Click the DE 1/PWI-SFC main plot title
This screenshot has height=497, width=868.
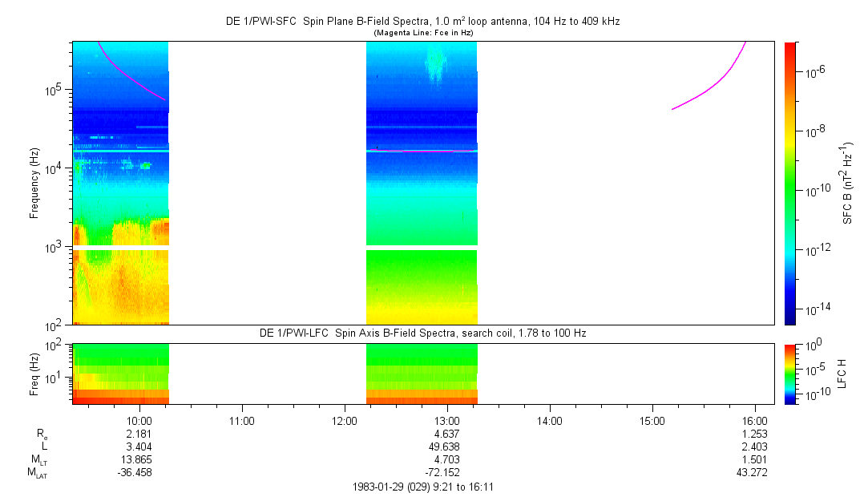click(x=422, y=22)
